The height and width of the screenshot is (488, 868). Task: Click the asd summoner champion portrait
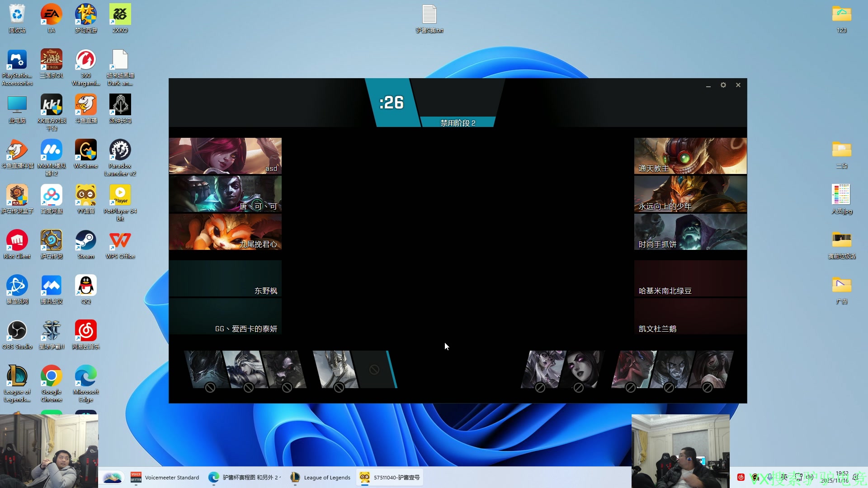tap(225, 156)
